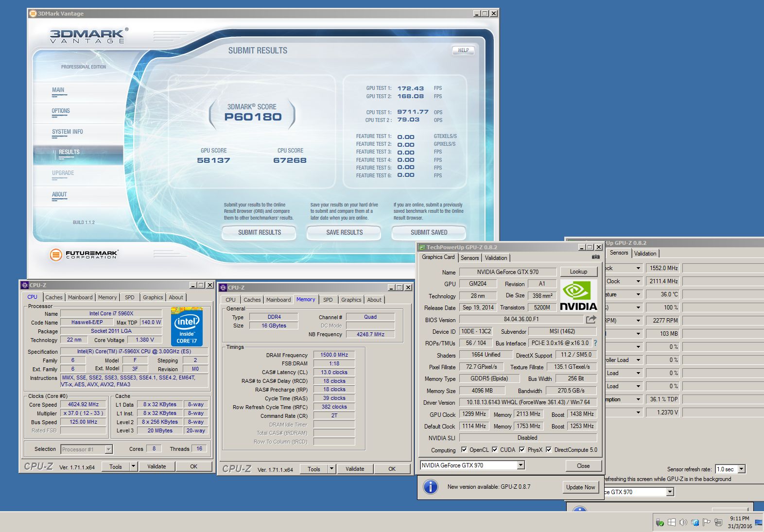Click Safely Remove Hardware tray icon
Image resolution: width=764 pixels, height=532 pixels.
point(660,523)
